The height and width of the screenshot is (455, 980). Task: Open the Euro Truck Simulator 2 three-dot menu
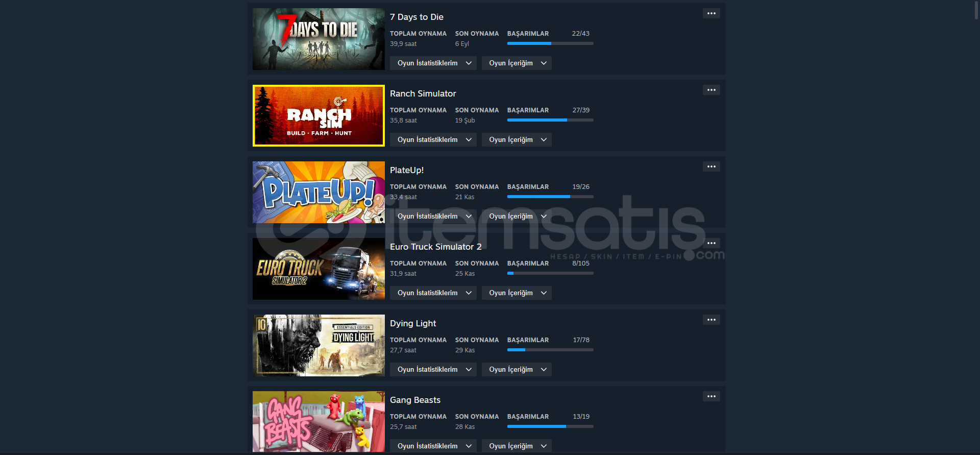tap(711, 243)
